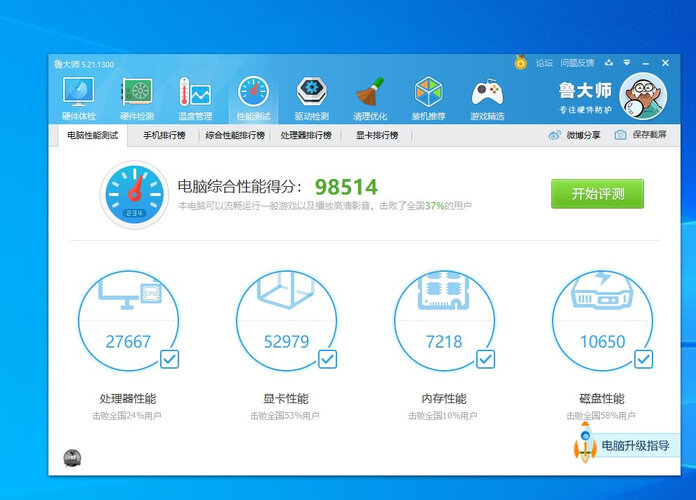Open the title bar dropdown menu arrow
Image resolution: width=696 pixels, height=500 pixels.
coord(627,63)
